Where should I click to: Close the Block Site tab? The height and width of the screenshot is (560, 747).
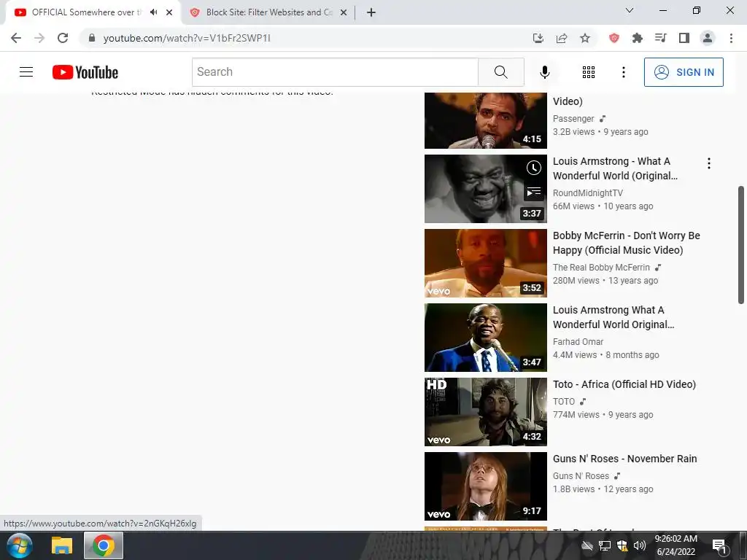click(x=344, y=12)
